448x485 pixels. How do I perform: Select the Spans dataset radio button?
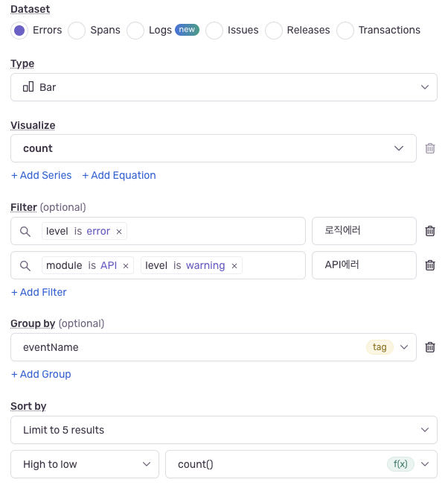(77, 31)
